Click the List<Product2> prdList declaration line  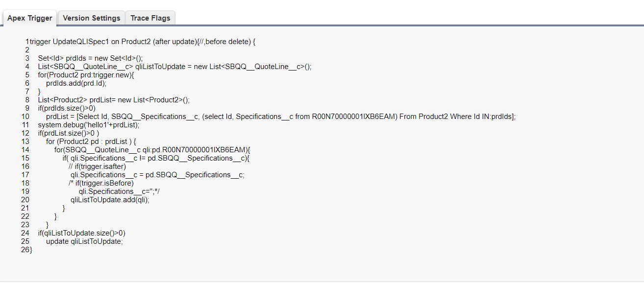[x=114, y=100]
